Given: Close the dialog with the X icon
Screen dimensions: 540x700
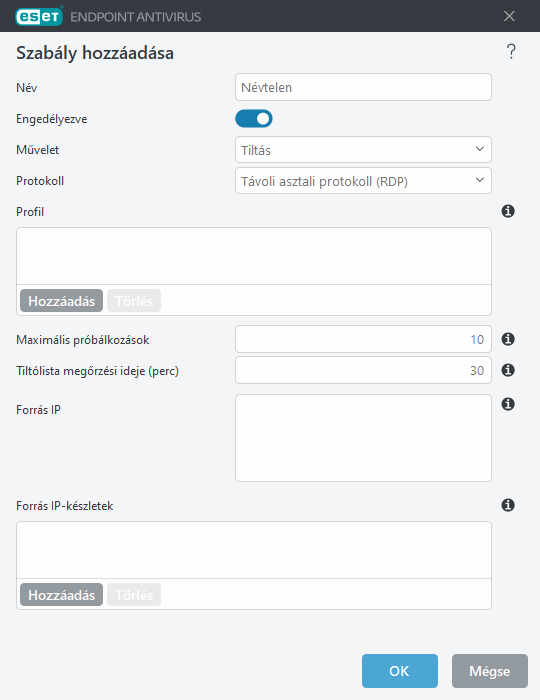Looking at the screenshot, I should 509,17.
